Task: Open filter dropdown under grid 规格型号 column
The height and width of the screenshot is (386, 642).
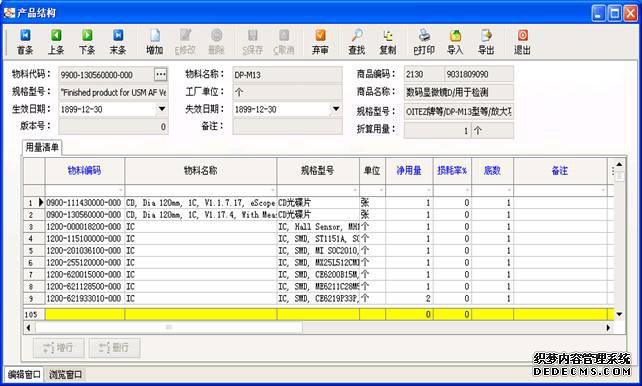Action: 355,190
